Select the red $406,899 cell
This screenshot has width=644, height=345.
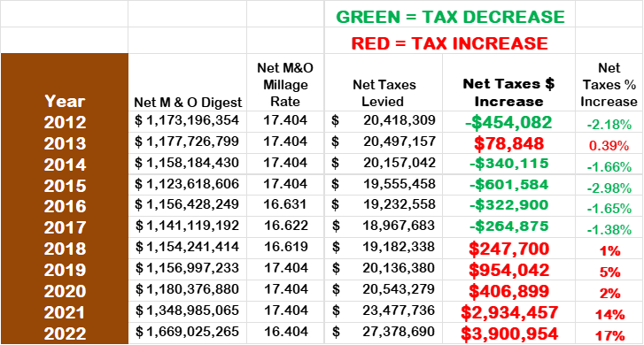[508, 291]
